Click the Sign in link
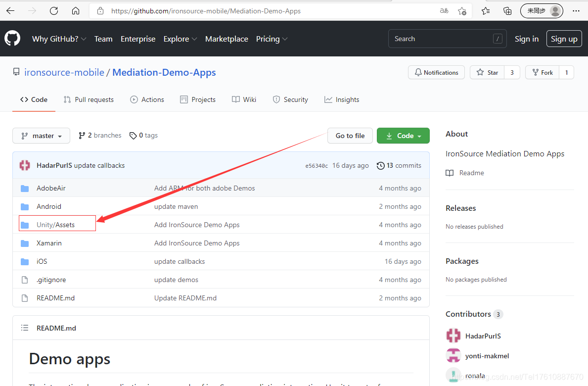The width and height of the screenshot is (588, 386). tap(527, 39)
